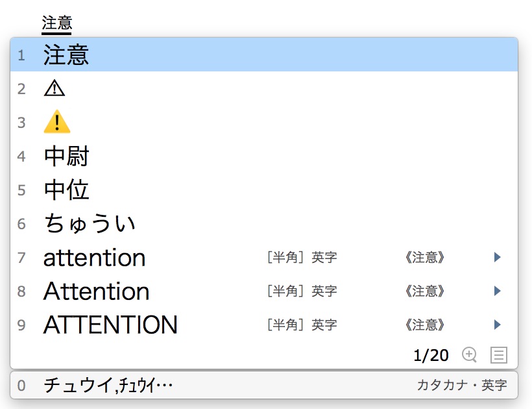The width and height of the screenshot is (532, 409).
Task: Click the underlined 注意 composition text
Action: (56, 23)
